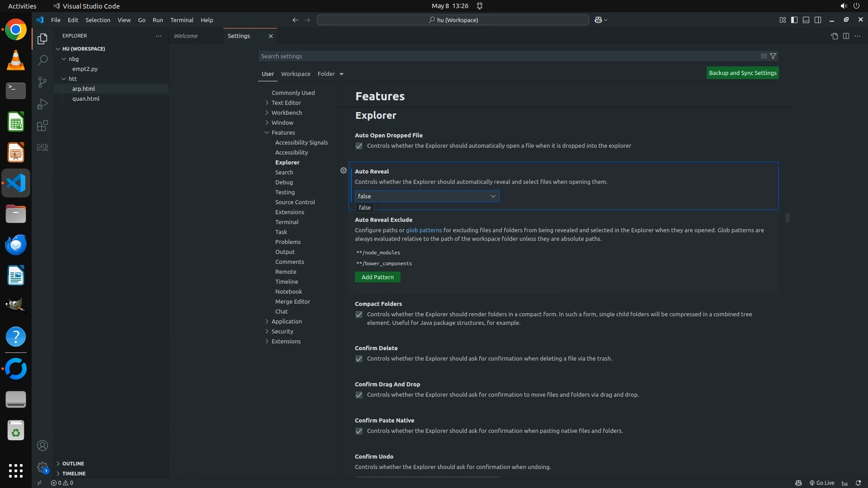Click the settings filter funnel icon
Viewport: 868px width, 488px height.
(773, 56)
